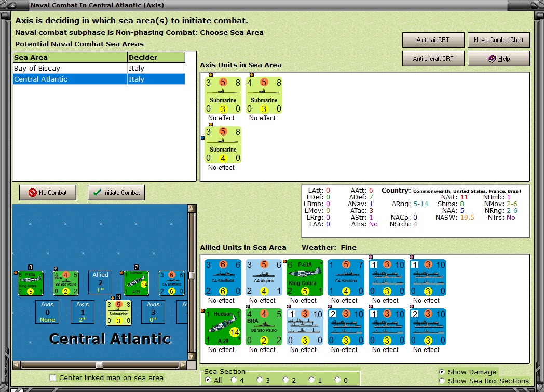This screenshot has width=544, height=392.
Task: Select sea section 0 radio button
Action: tap(337, 380)
